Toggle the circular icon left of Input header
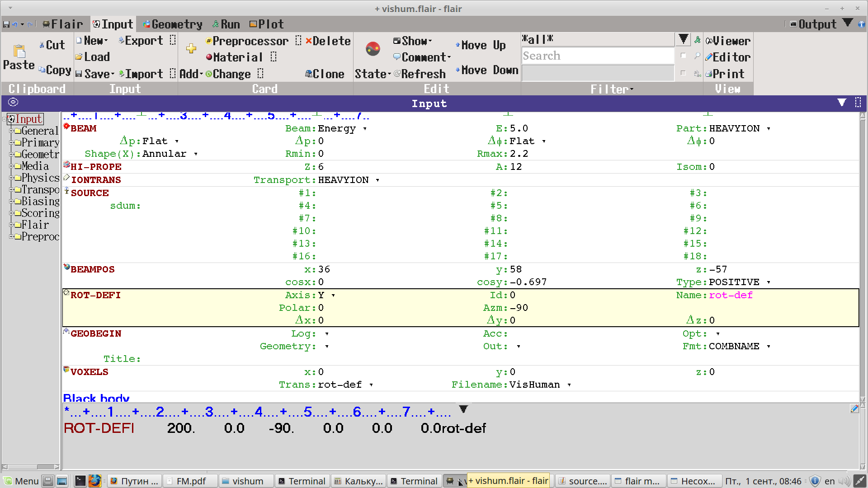This screenshot has height=488, width=868. click(x=13, y=103)
